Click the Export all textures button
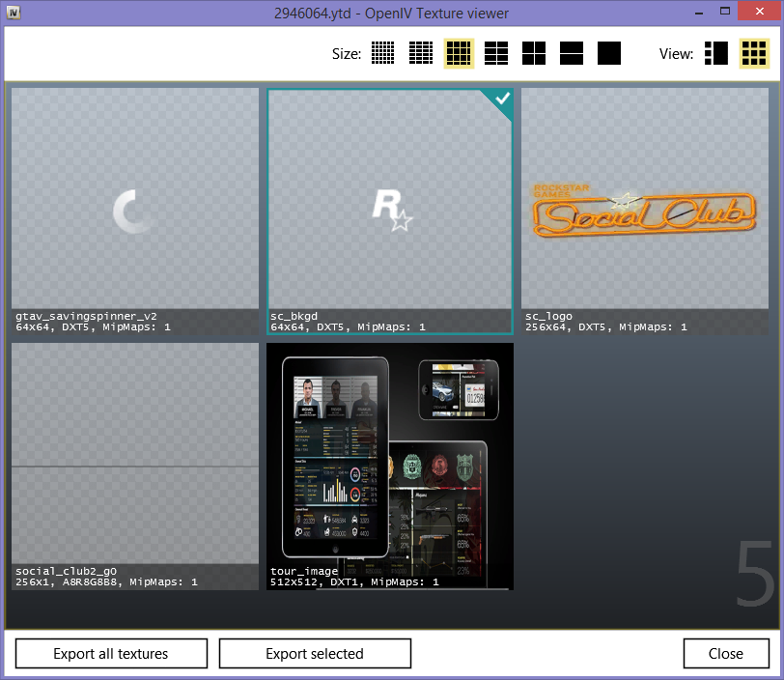 click(111, 654)
